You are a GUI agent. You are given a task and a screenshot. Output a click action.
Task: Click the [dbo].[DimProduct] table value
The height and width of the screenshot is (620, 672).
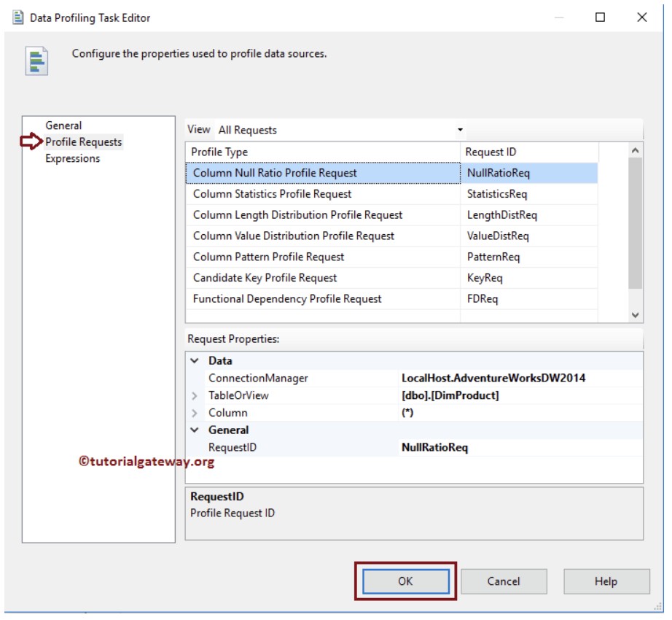tap(450, 396)
